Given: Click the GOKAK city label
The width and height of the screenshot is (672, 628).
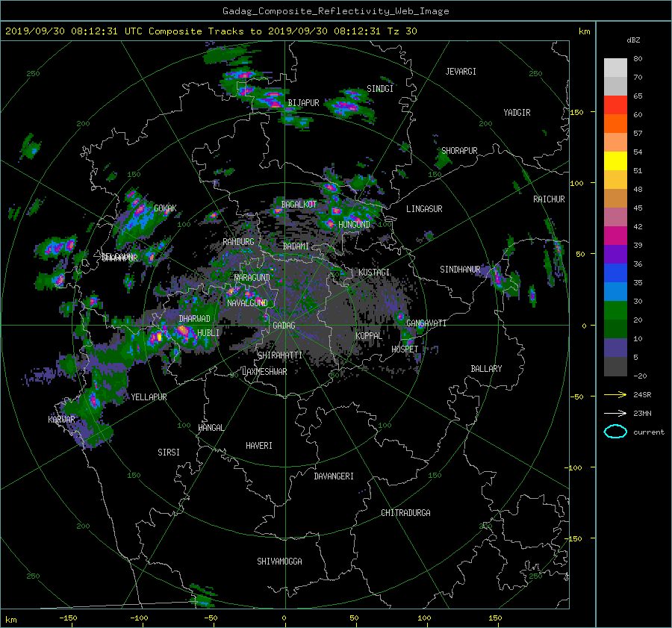Looking at the screenshot, I should pyautogui.click(x=165, y=208).
